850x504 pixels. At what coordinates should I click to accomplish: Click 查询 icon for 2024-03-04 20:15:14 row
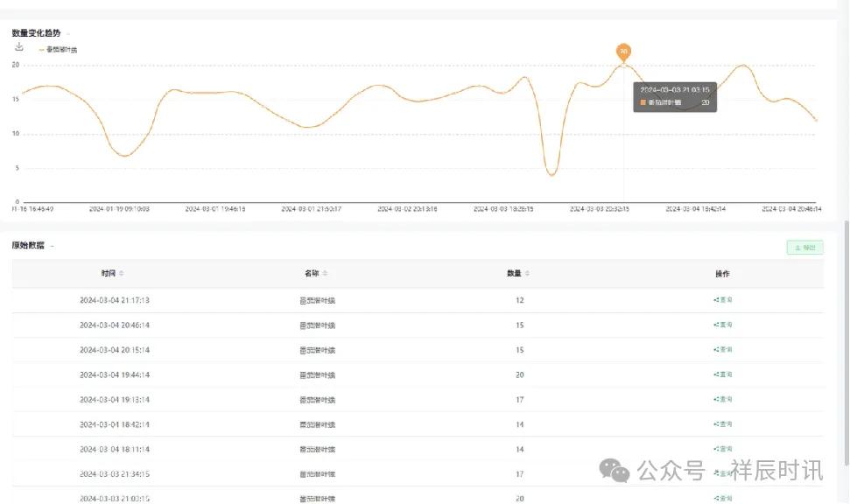722,349
